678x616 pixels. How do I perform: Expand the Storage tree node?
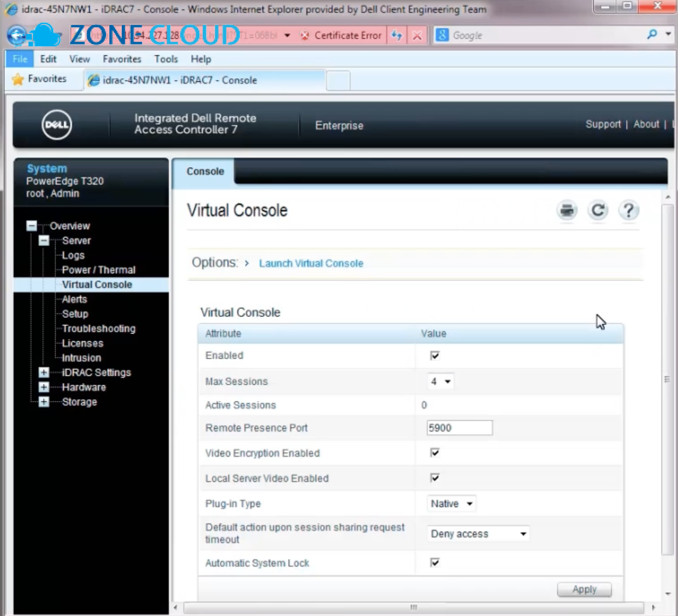point(44,402)
